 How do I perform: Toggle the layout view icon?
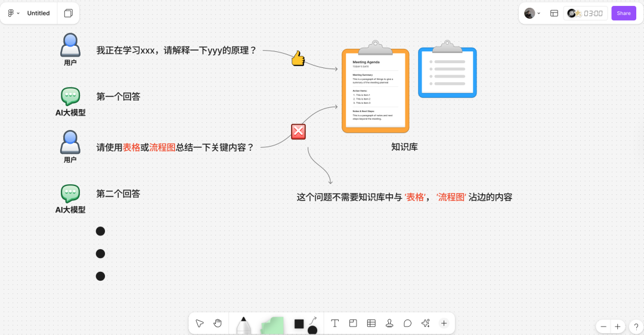pos(554,13)
